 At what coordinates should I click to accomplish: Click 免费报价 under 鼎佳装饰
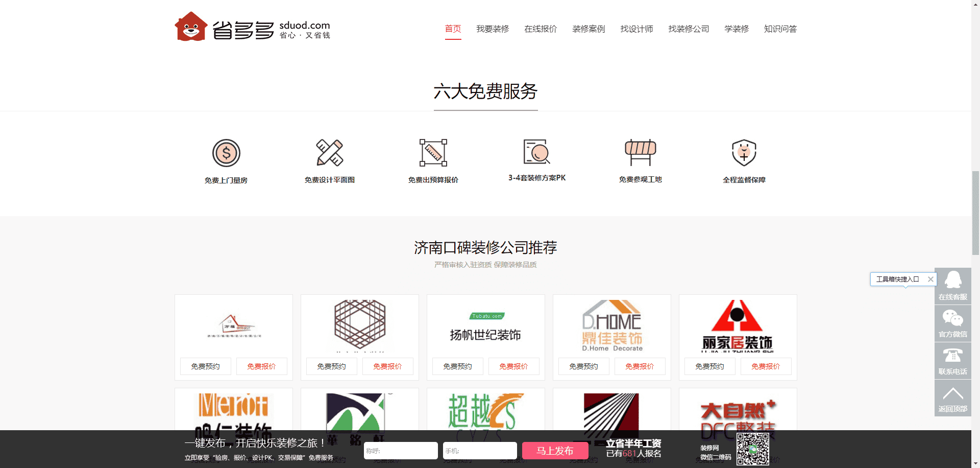640,366
